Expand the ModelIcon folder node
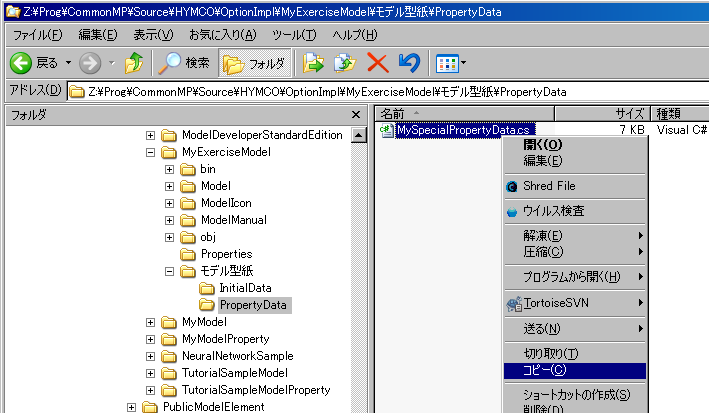The width and height of the screenshot is (709, 413). [170, 203]
